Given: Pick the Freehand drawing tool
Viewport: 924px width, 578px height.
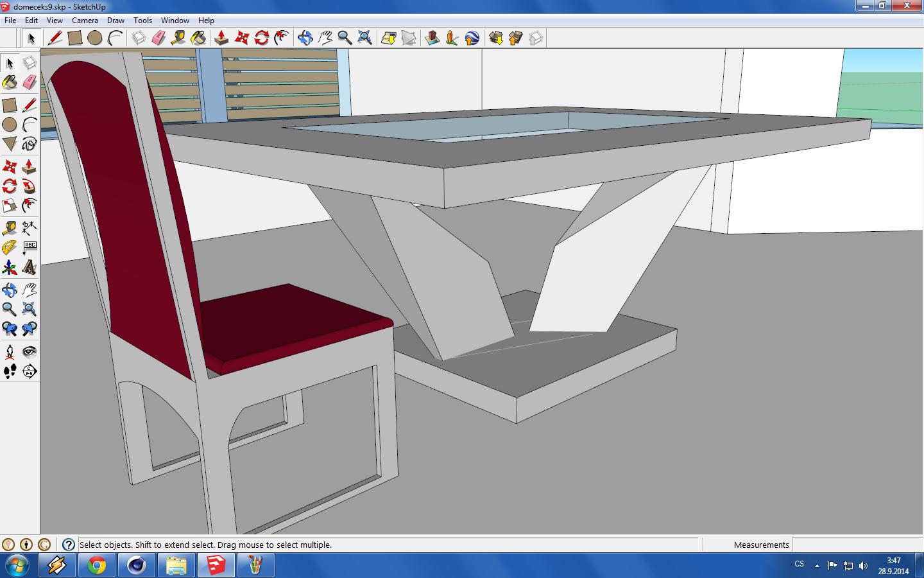Looking at the screenshot, I should pyautogui.click(x=30, y=143).
